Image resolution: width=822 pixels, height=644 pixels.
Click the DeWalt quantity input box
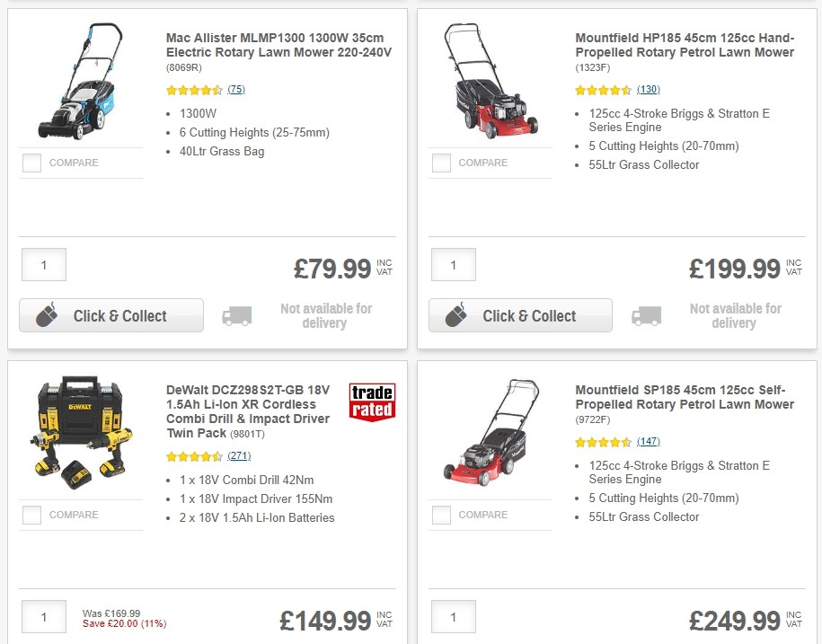tap(43, 617)
